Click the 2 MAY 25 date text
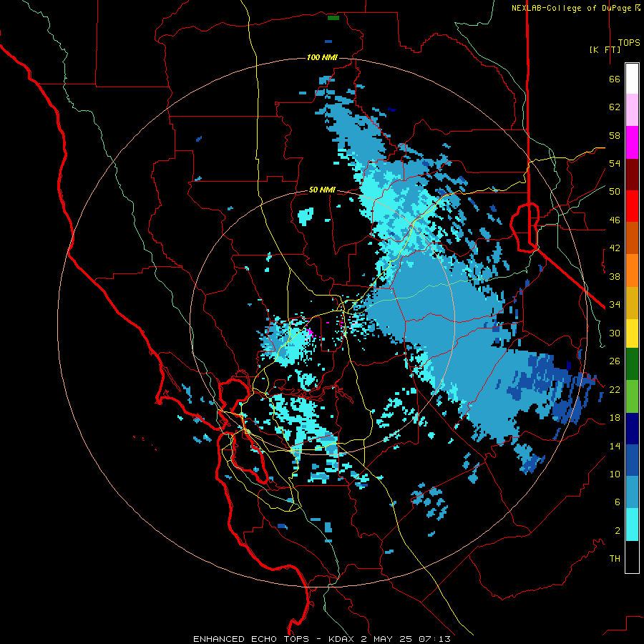 coord(388,639)
